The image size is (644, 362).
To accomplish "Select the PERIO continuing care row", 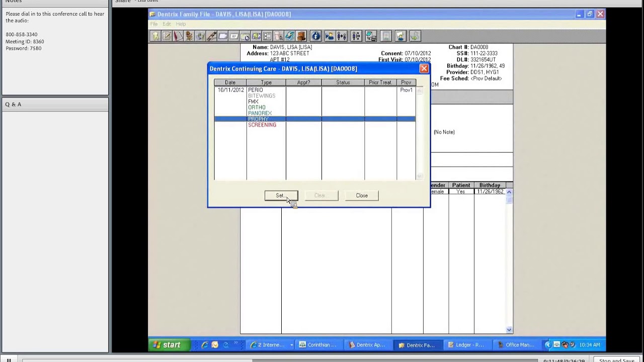I will (315, 90).
